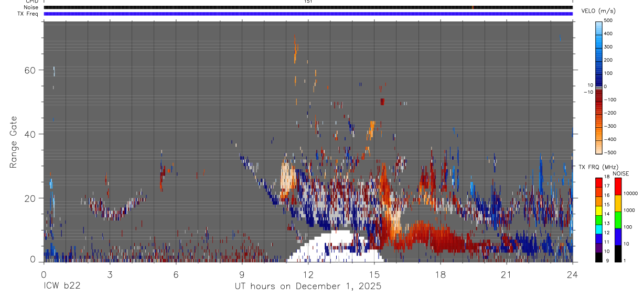
Task: Click the 21 UT hour axis label
Action: (x=506, y=274)
